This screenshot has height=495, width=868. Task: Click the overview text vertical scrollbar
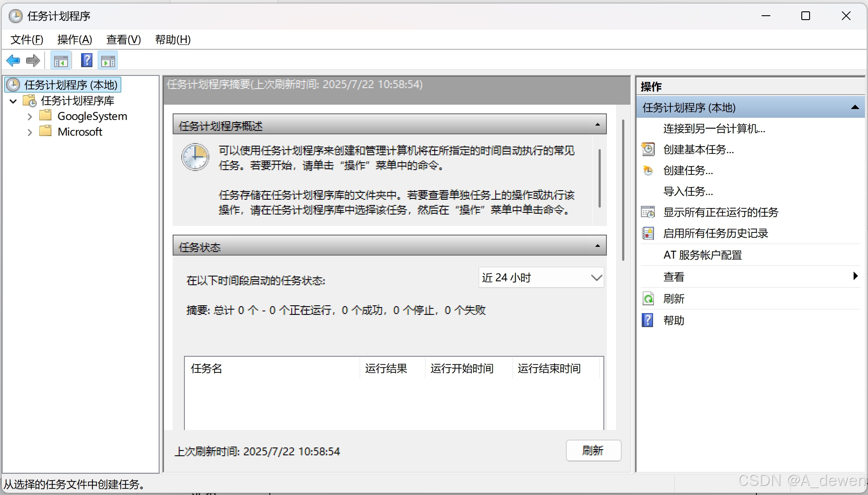coord(600,178)
